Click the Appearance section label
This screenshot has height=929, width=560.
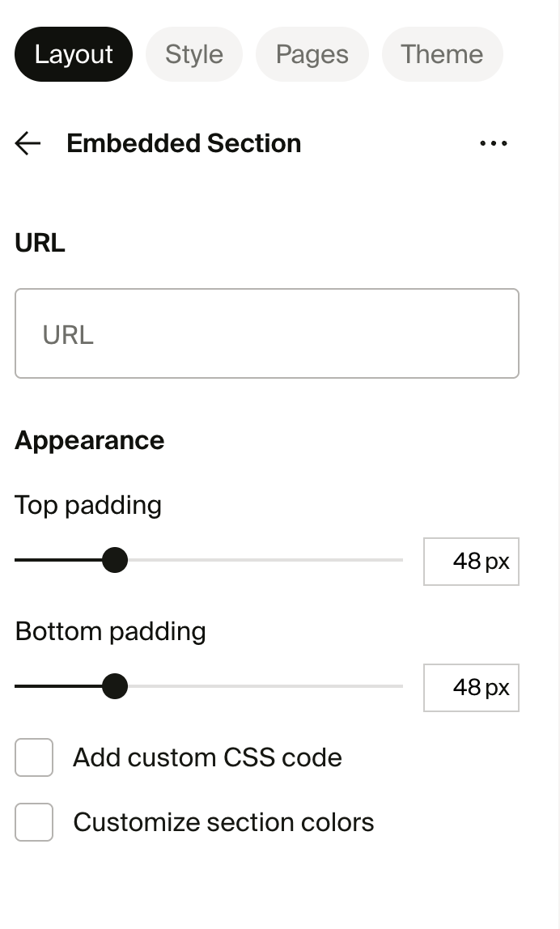[x=89, y=439]
